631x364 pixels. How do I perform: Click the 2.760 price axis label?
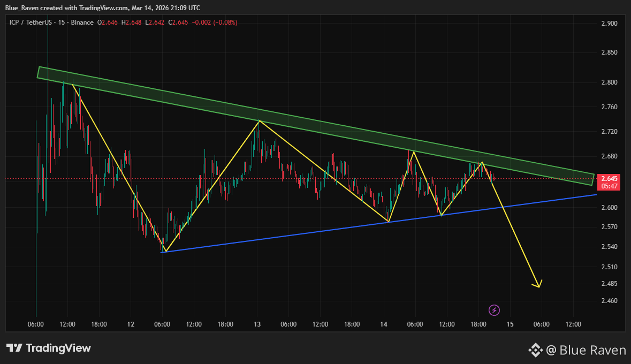[609, 107]
